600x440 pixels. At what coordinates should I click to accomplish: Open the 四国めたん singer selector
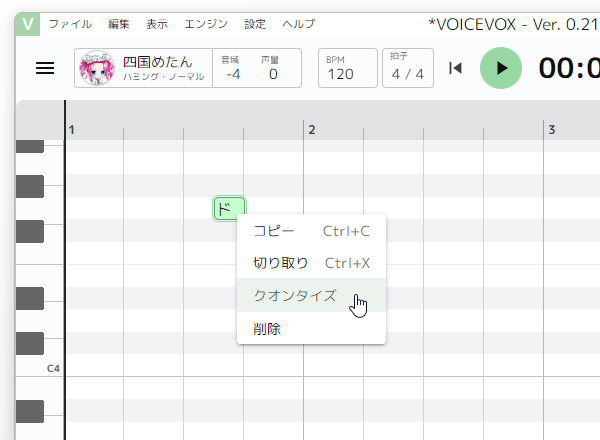(x=143, y=68)
